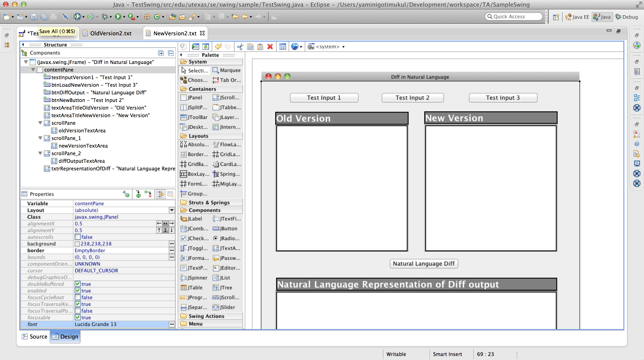Open the <system> look-and-feel dropdown
Screen dimensions: 644x360
coord(343,47)
